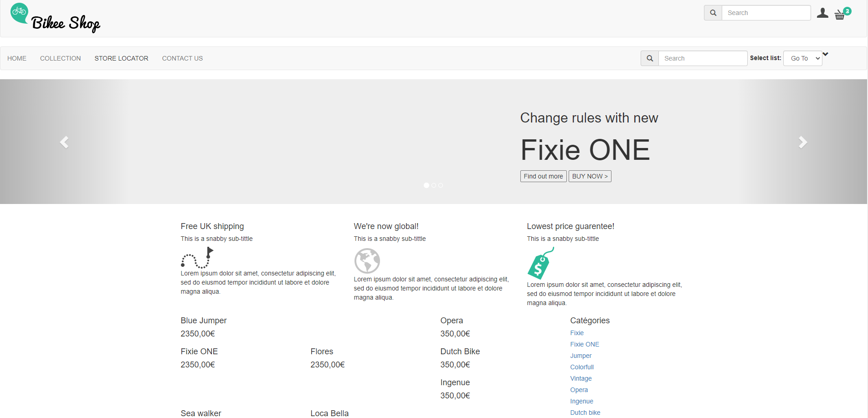Go to previous carousel slide arrow

[64, 142]
